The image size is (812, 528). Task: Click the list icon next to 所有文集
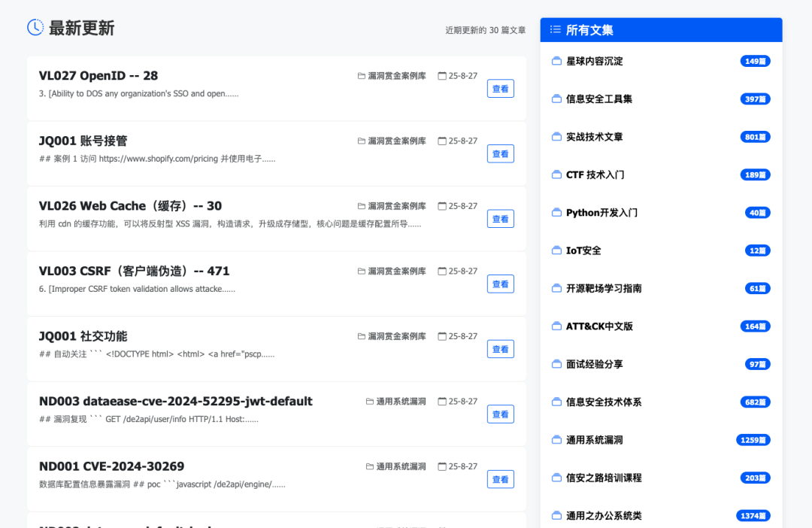click(555, 29)
